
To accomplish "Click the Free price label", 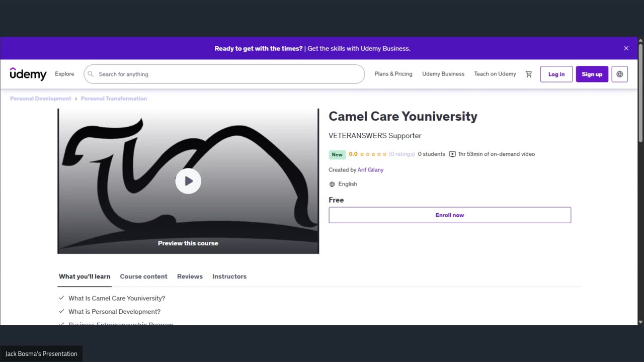I will (336, 200).
